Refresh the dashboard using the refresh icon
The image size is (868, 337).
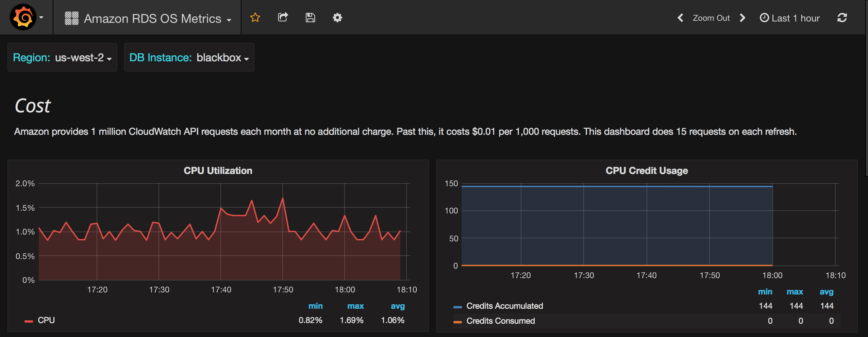click(x=842, y=18)
